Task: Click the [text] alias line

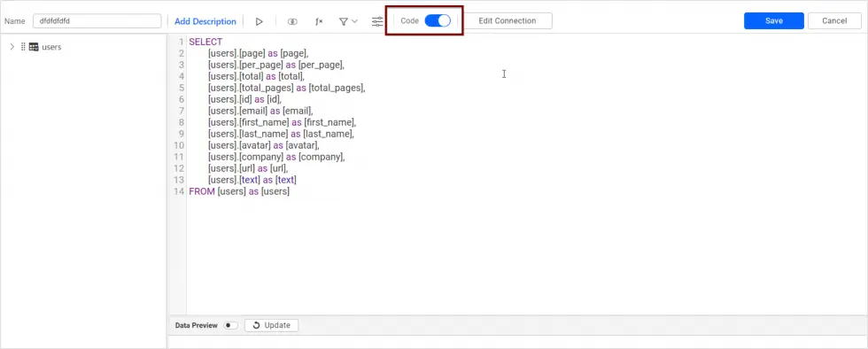Action: pyautogui.click(x=252, y=180)
